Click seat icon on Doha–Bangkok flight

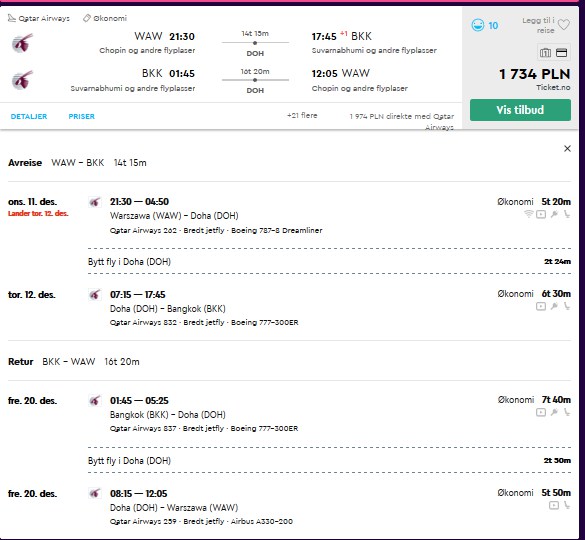[x=567, y=306]
